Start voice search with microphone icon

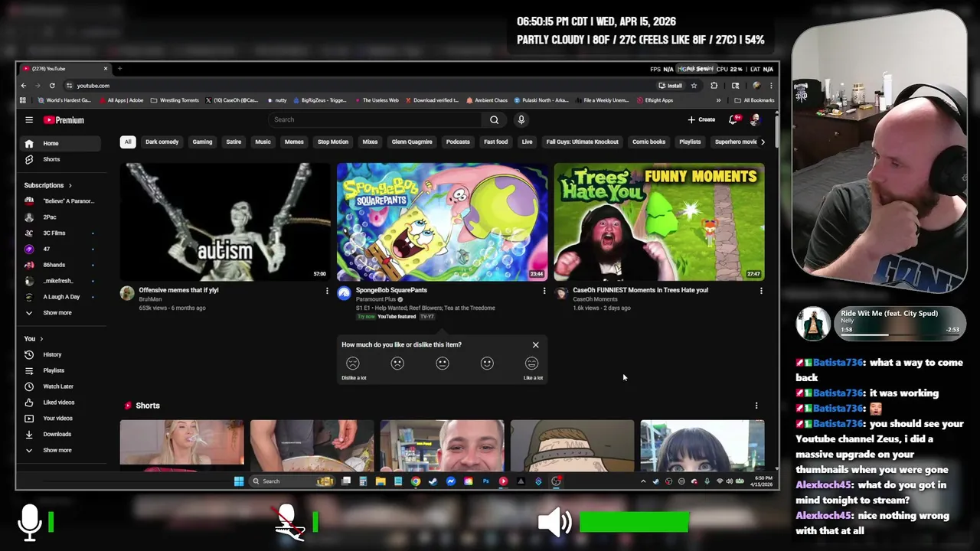(x=521, y=119)
